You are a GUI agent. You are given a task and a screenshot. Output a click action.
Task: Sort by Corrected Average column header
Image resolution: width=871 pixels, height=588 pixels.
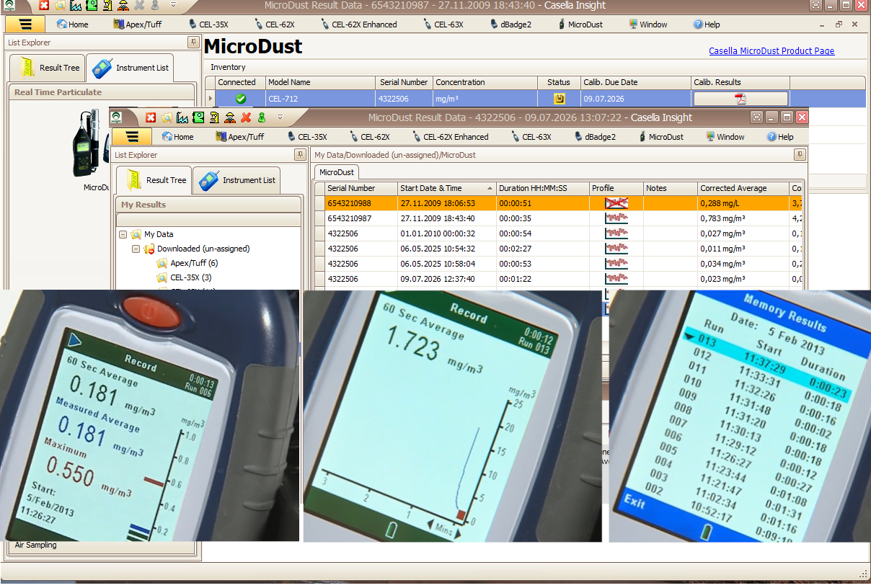point(743,188)
